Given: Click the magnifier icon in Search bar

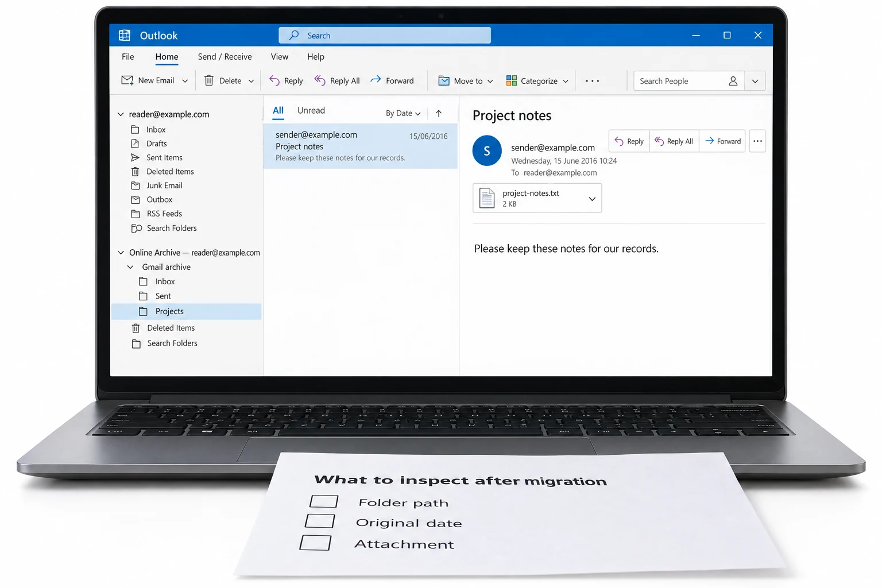Looking at the screenshot, I should [294, 35].
